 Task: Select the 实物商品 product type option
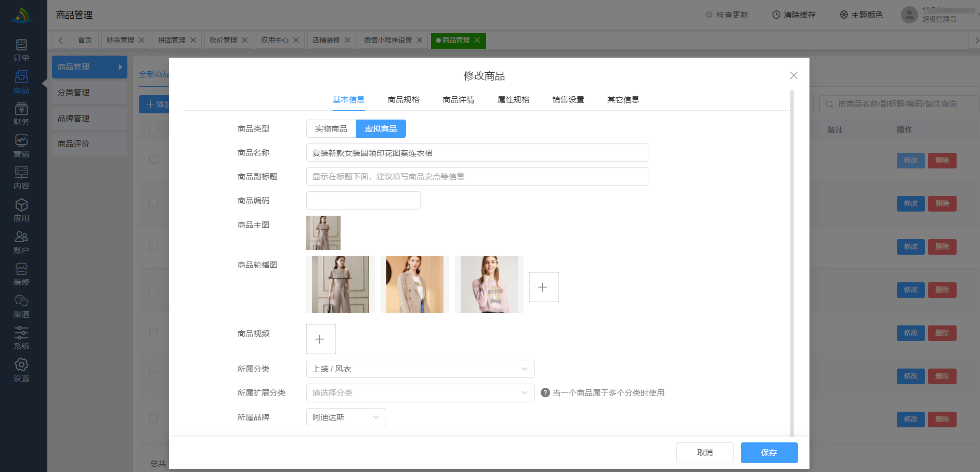[x=331, y=129]
